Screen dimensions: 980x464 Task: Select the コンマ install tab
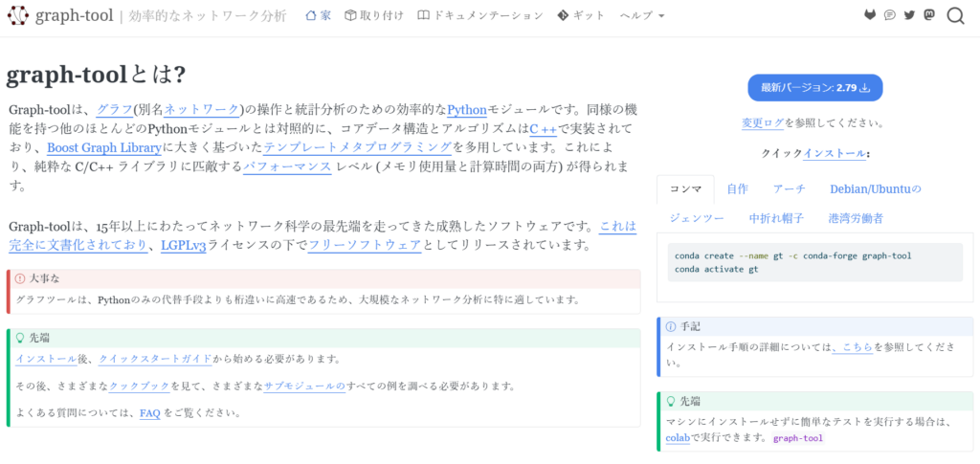[685, 189]
